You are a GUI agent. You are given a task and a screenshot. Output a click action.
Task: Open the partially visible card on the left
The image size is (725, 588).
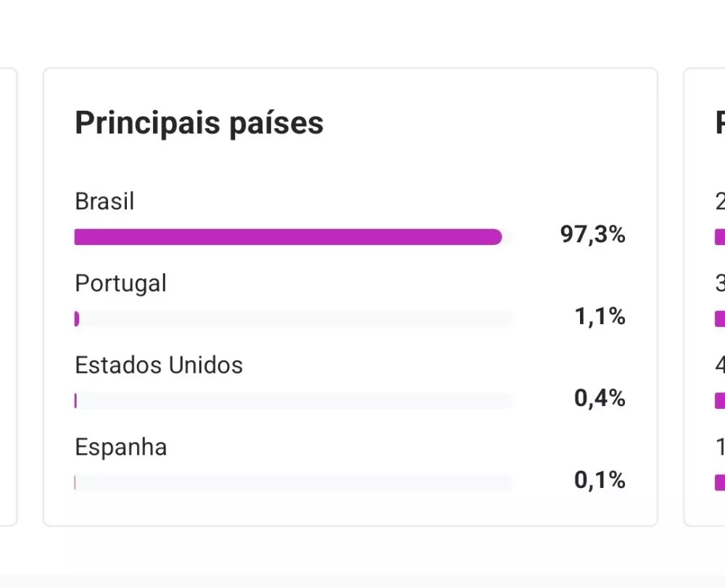[8, 297]
